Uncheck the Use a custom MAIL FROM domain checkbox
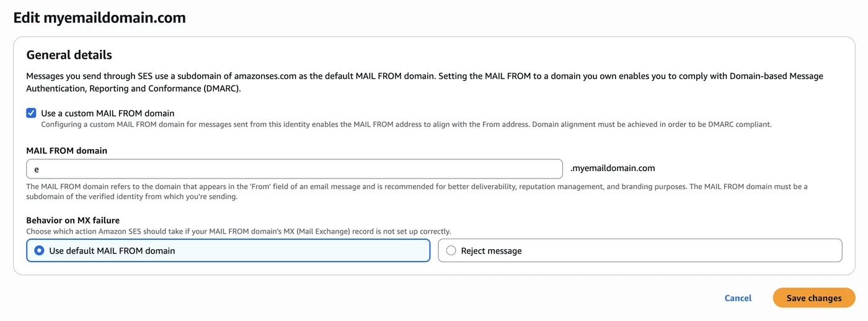This screenshot has width=868, height=321. point(31,113)
